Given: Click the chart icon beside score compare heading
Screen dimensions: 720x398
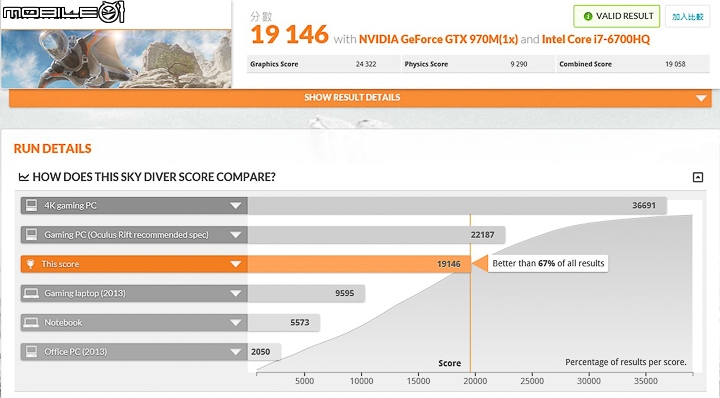Looking at the screenshot, I should point(24,177).
